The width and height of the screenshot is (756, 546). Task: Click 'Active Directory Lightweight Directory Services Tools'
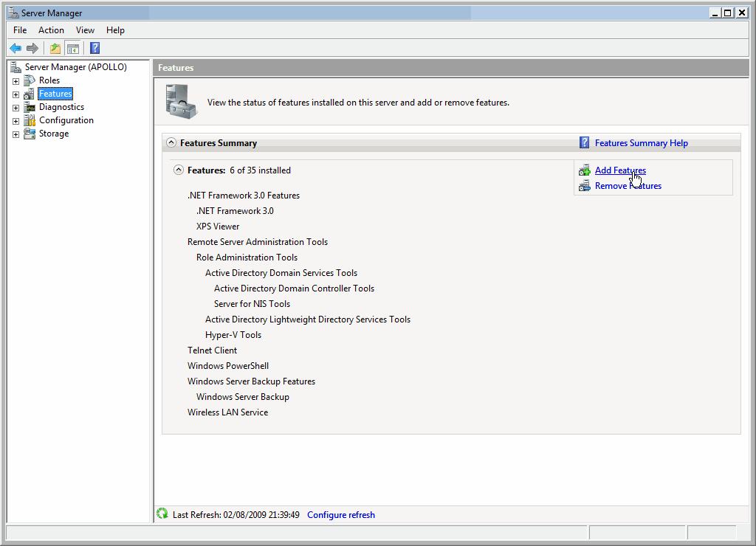(308, 319)
